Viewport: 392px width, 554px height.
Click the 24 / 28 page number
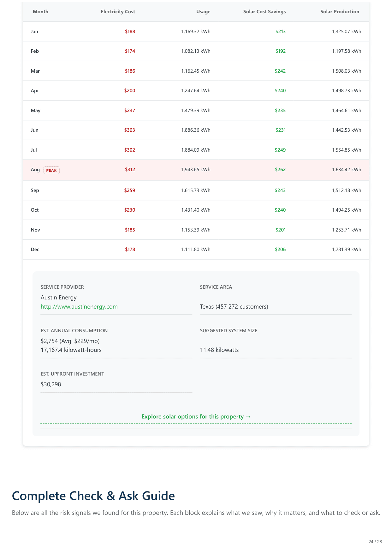[x=375, y=542]
